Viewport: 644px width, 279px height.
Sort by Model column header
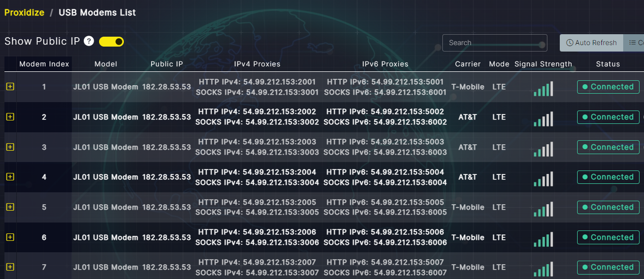click(x=106, y=64)
